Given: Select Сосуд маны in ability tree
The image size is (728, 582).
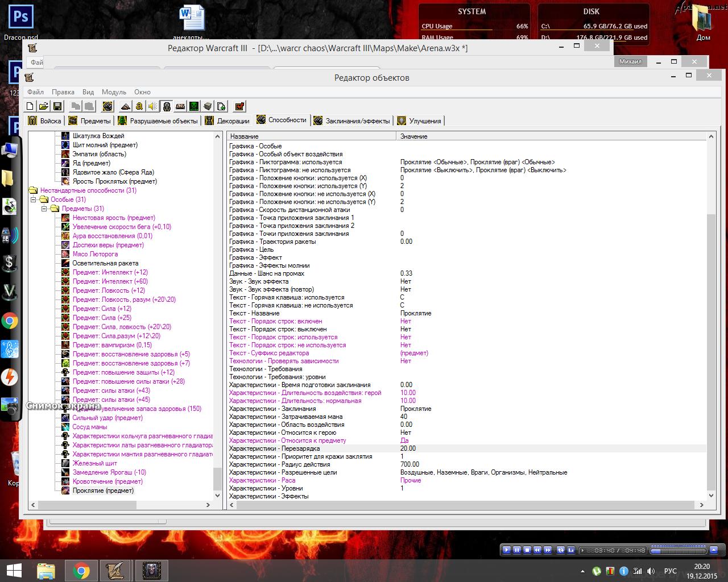Looking at the screenshot, I should coord(89,427).
